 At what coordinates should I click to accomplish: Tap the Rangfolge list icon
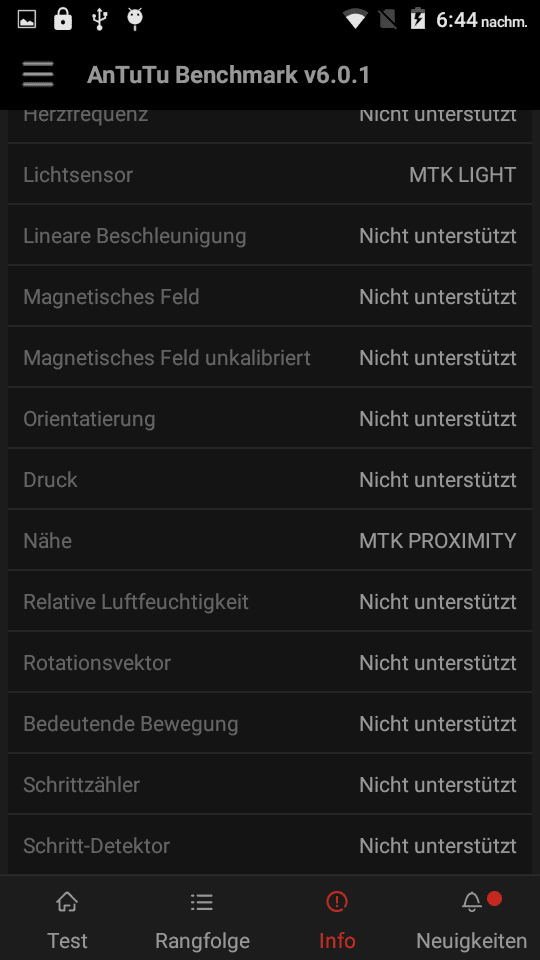click(201, 902)
